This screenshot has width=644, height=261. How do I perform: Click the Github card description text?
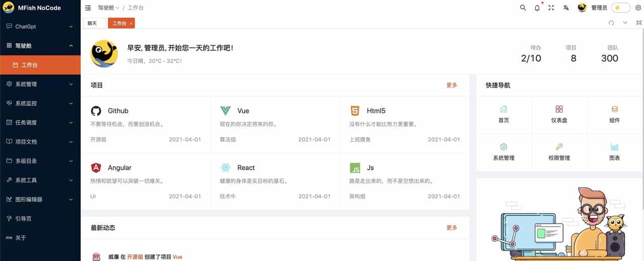127,124
